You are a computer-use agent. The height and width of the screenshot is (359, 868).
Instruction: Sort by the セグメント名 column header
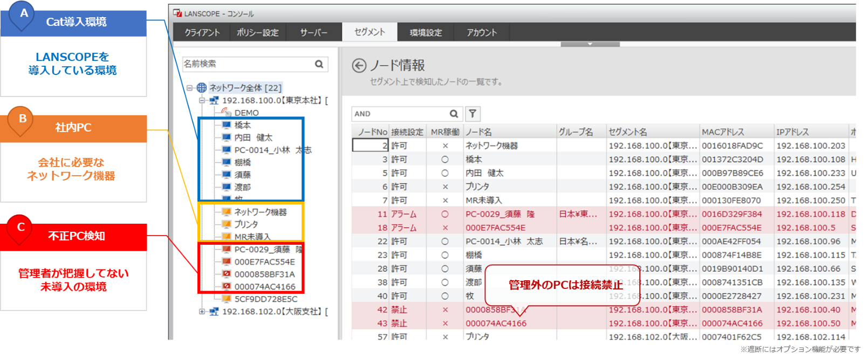click(653, 132)
